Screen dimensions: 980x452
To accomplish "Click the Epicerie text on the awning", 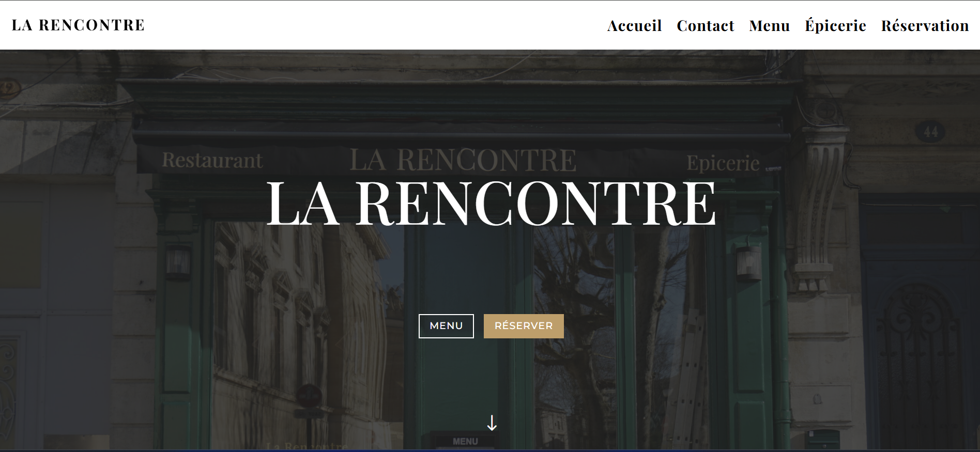I will [x=723, y=163].
